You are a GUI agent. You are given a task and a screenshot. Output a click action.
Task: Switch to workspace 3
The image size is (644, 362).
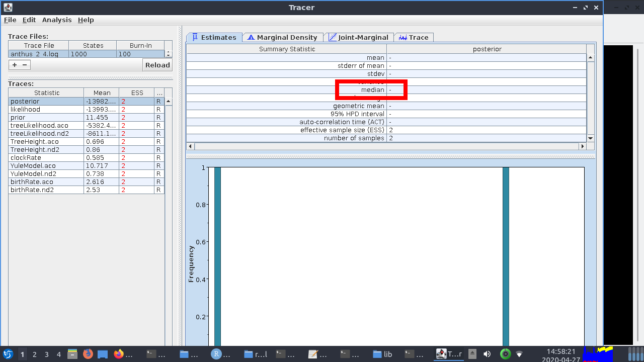pyautogui.click(x=46, y=354)
